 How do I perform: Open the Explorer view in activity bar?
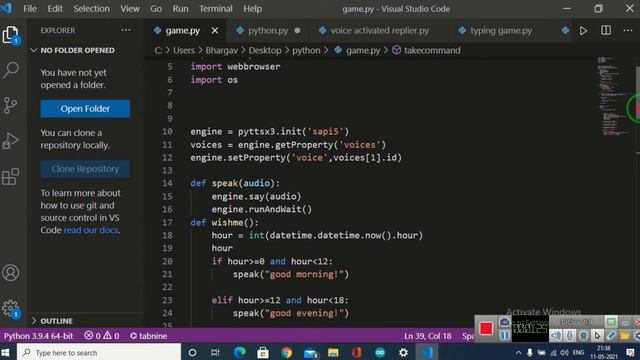click(11, 35)
